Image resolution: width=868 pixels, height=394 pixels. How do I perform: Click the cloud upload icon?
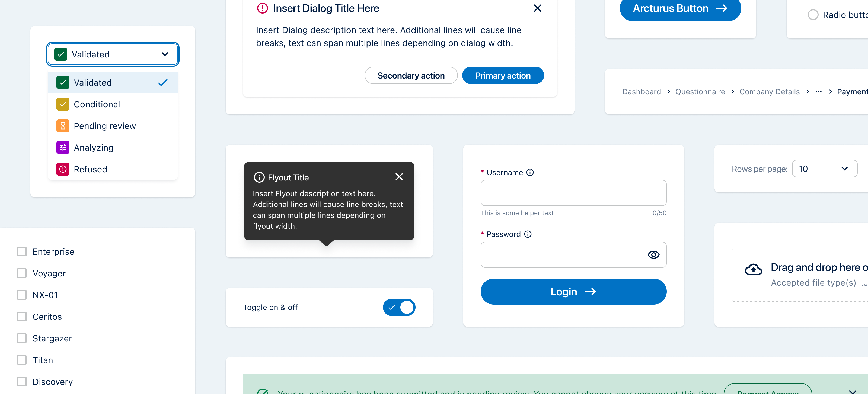[x=753, y=270]
